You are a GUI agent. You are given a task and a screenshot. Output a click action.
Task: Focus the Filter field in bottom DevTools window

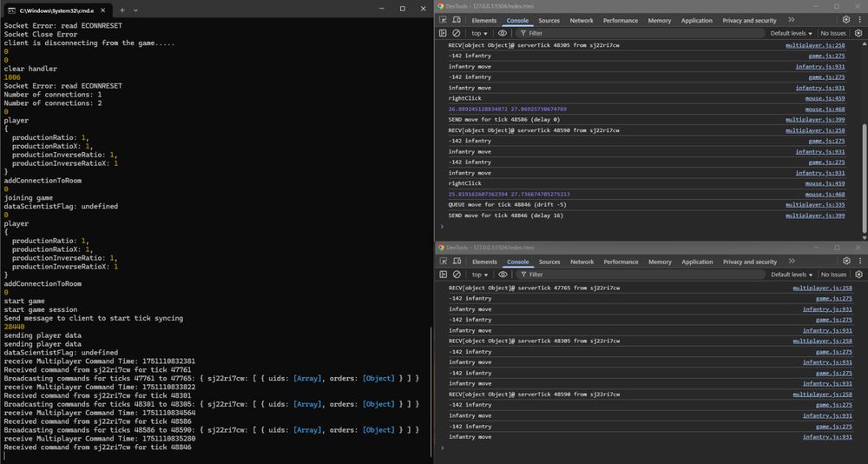pos(640,275)
